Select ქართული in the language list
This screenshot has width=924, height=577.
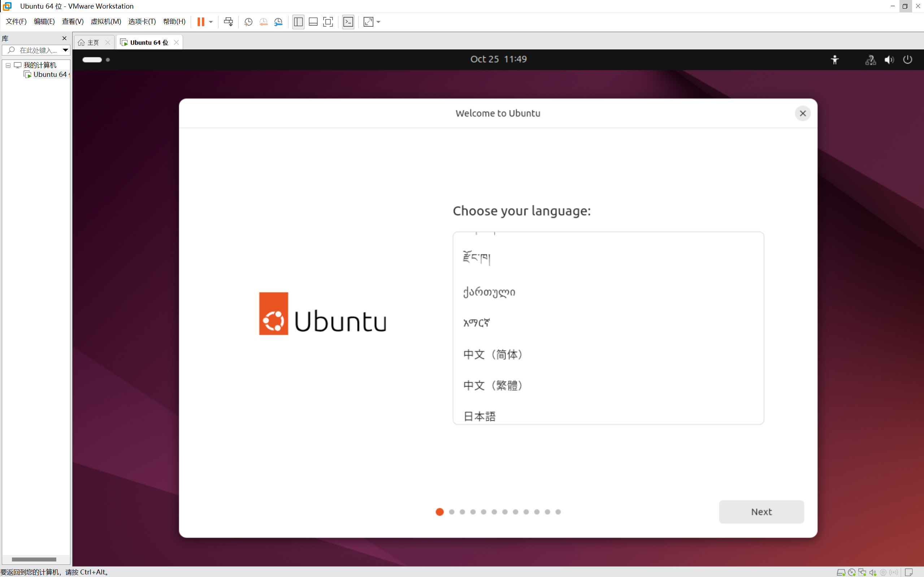coord(608,292)
